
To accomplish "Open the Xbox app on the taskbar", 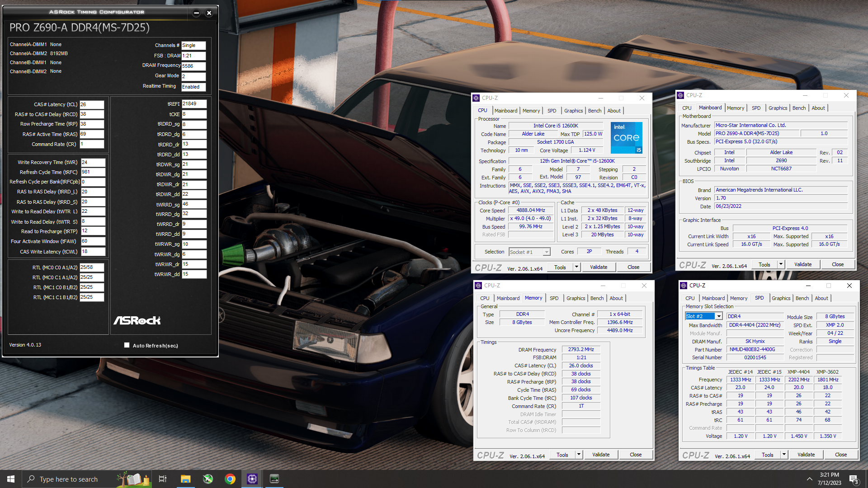I will (x=208, y=479).
